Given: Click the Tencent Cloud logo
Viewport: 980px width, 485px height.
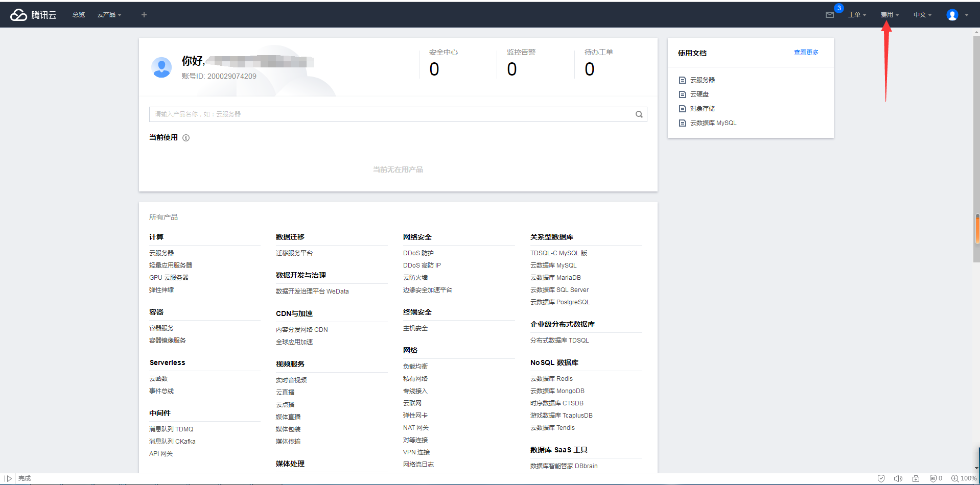Looking at the screenshot, I should click(x=33, y=15).
